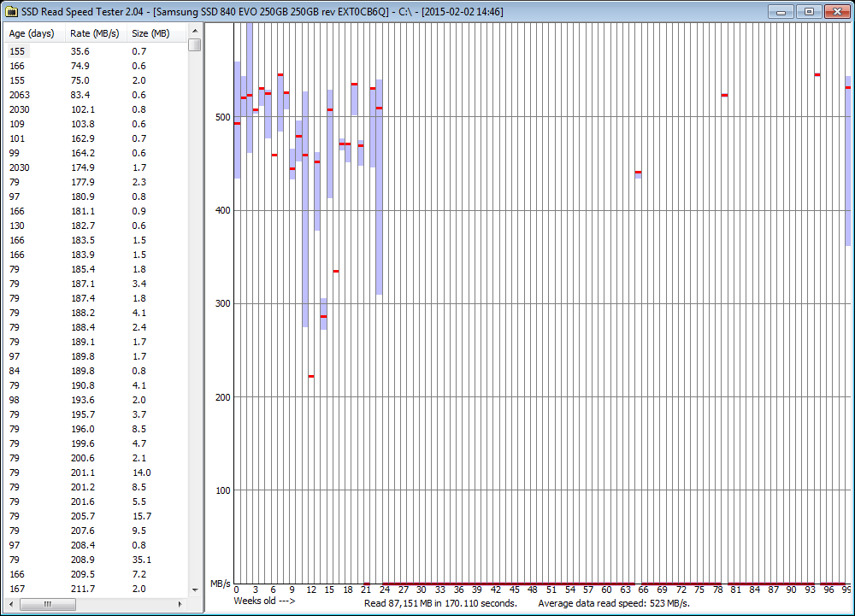This screenshot has width=855, height=616.
Task: Select the row with size 15.7
Action: (96, 516)
